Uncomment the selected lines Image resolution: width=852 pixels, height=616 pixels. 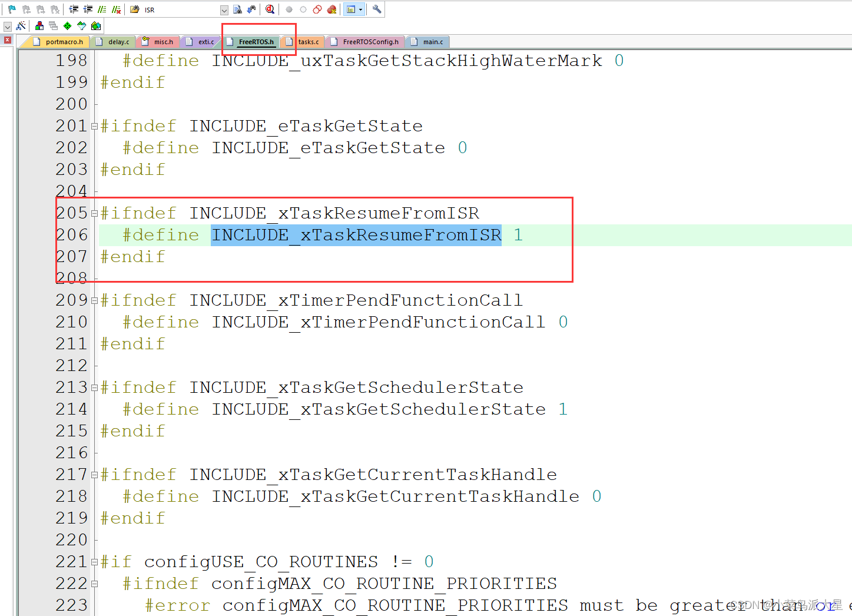click(116, 9)
